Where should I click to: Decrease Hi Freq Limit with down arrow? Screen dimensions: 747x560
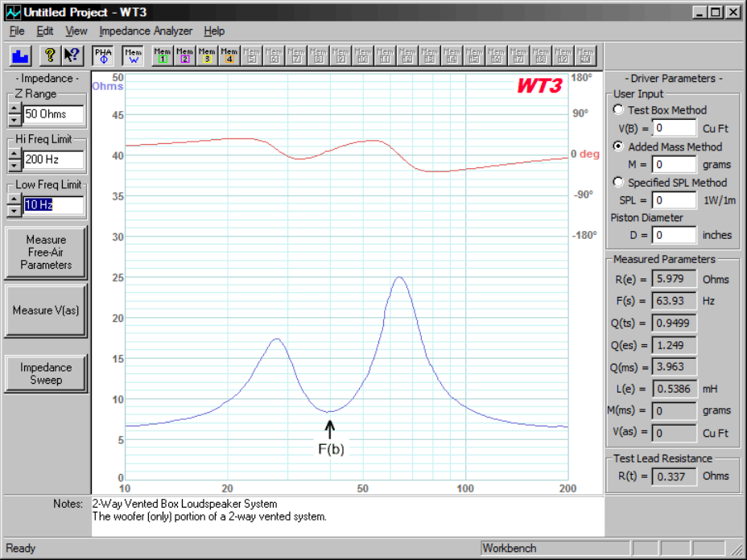(x=14, y=165)
